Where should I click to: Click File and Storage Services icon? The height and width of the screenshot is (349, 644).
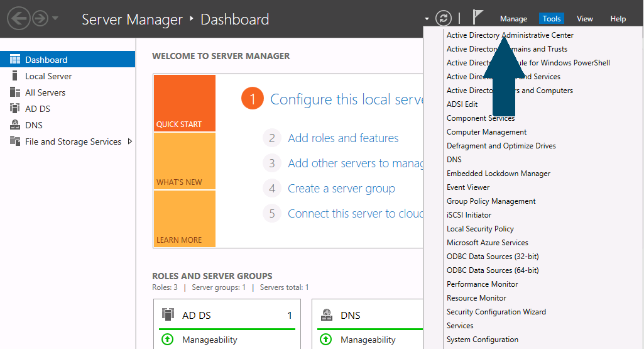pyautogui.click(x=15, y=141)
